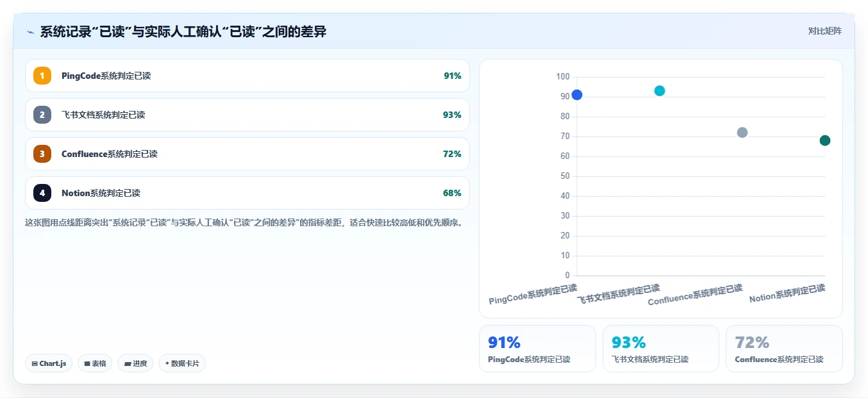Click the chart title heading text

[x=183, y=31]
